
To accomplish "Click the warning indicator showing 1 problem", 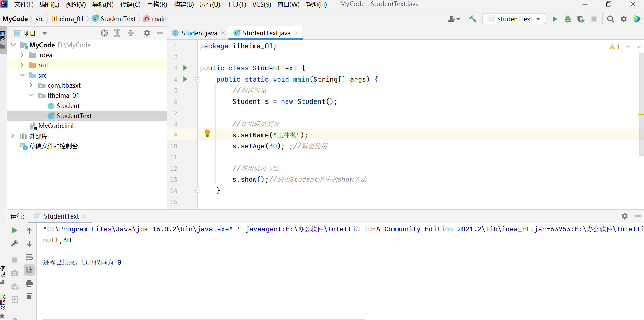I will (615, 47).
